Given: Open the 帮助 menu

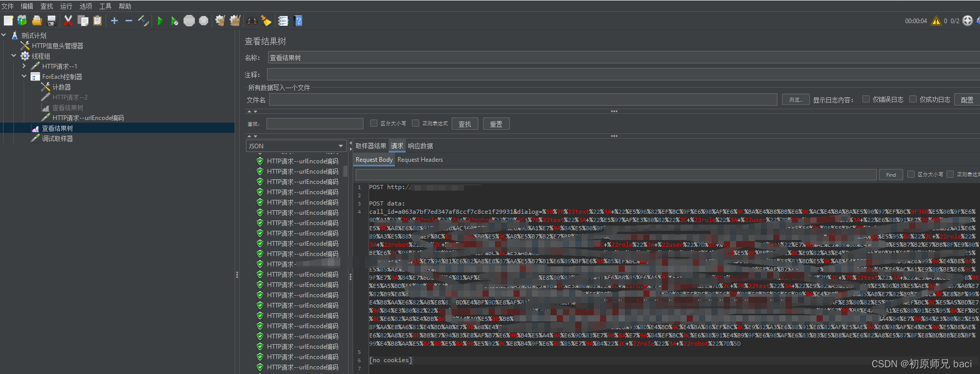Looking at the screenshot, I should (125, 6).
